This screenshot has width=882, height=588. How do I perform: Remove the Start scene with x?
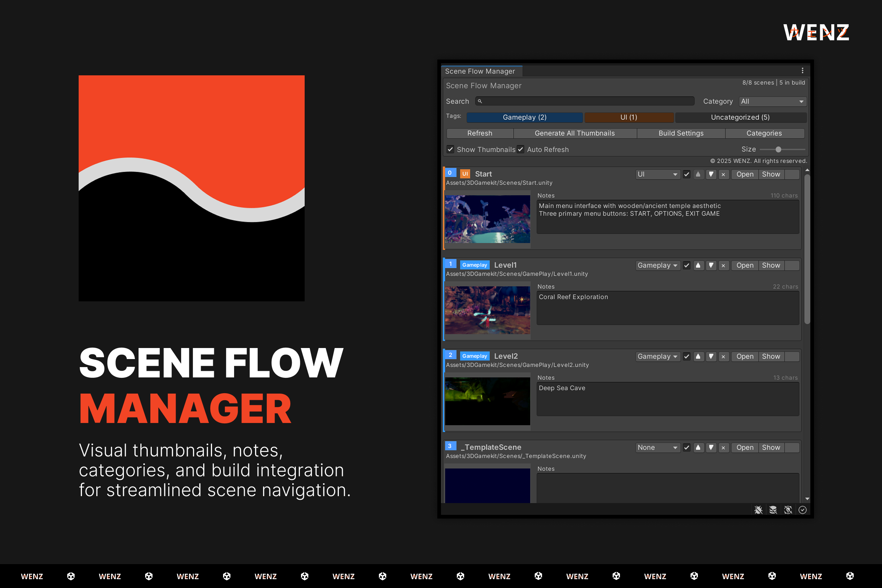pos(723,174)
